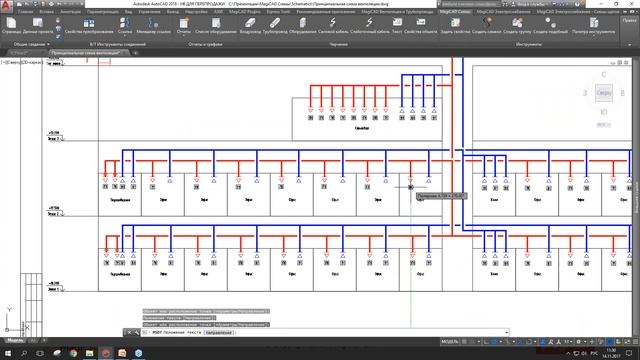
Task: Select the Текст annotation tool
Action: point(397,25)
